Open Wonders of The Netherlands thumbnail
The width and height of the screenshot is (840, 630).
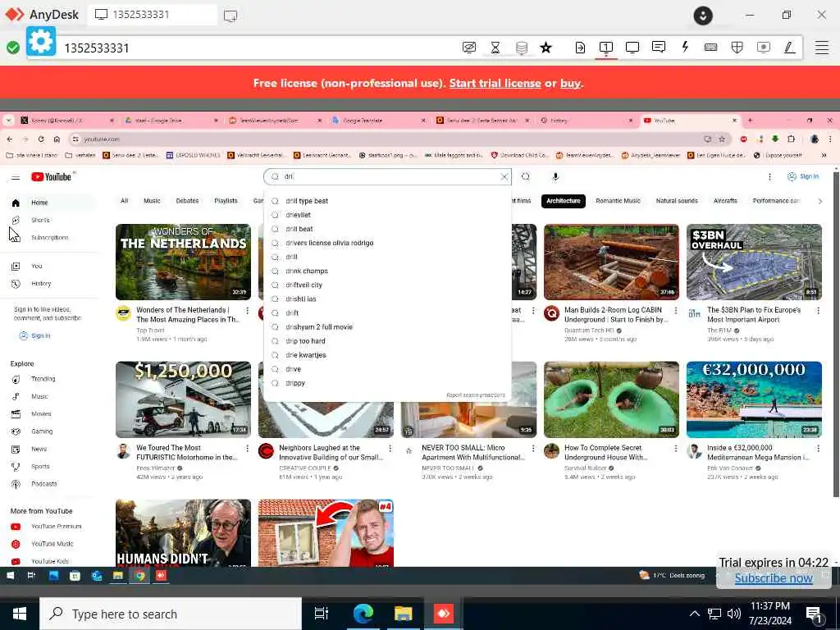click(x=183, y=262)
